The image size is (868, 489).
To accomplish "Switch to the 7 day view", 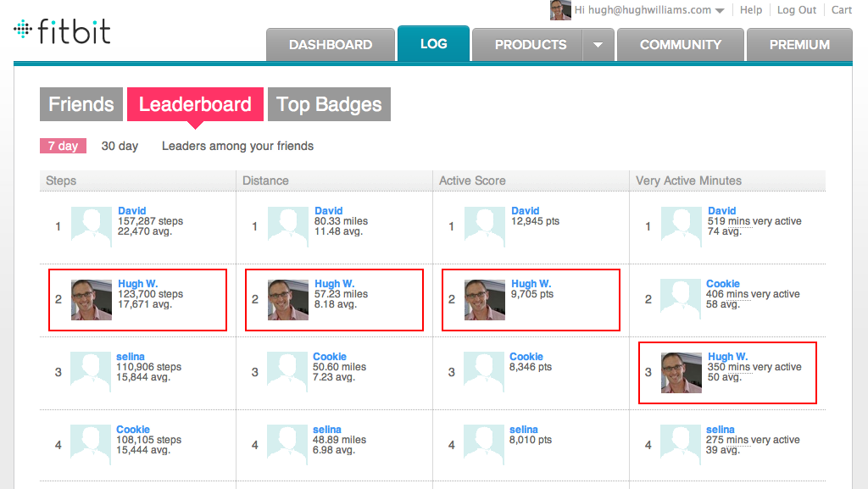I will tap(63, 146).
